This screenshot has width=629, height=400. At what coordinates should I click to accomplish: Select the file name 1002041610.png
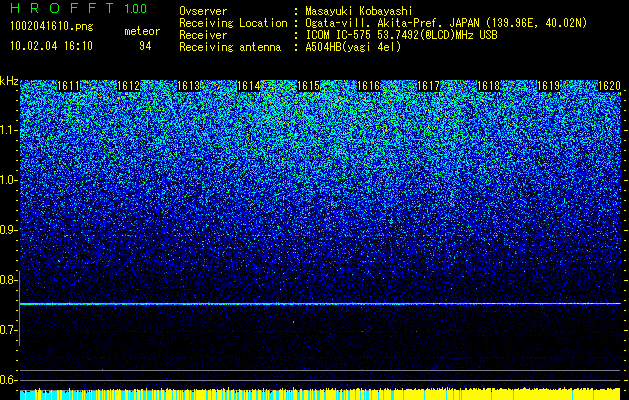tap(52, 27)
